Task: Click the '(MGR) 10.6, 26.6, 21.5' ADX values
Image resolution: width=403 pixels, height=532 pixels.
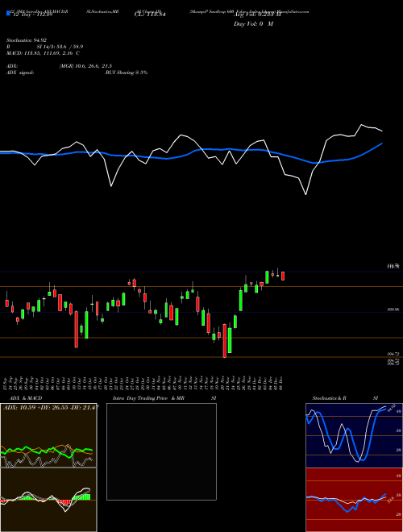Action: 85,66
